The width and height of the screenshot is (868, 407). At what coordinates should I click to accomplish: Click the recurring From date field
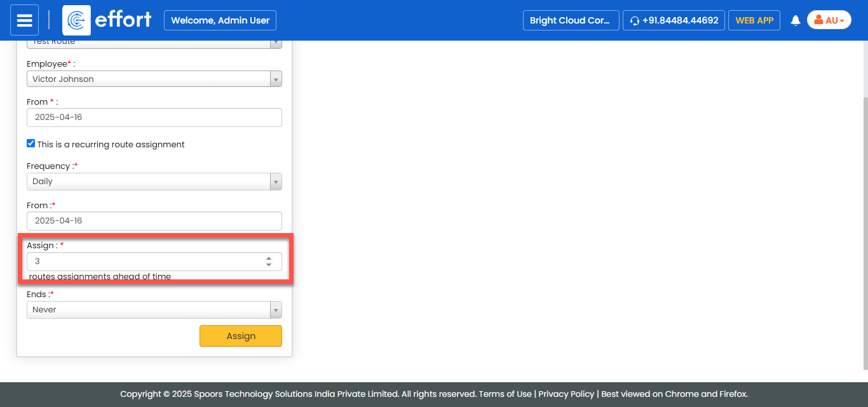point(154,221)
